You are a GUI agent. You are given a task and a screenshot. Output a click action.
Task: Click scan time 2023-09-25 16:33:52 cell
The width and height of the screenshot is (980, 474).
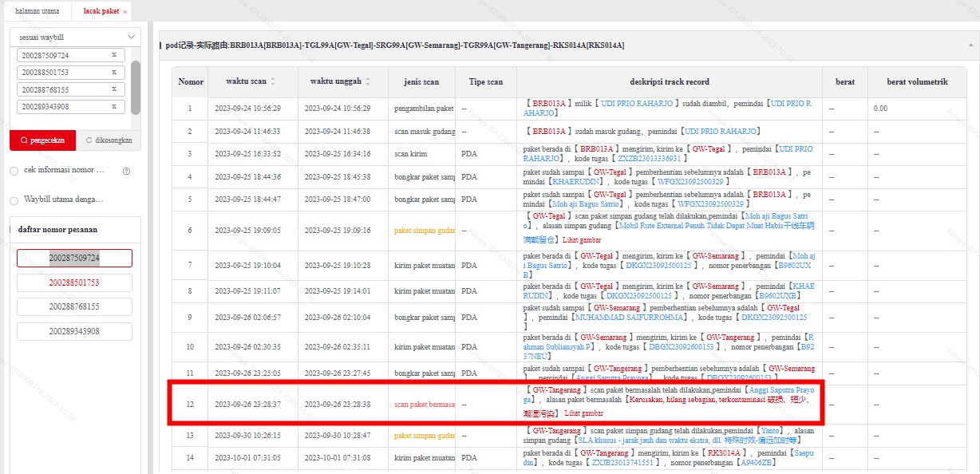click(x=253, y=154)
